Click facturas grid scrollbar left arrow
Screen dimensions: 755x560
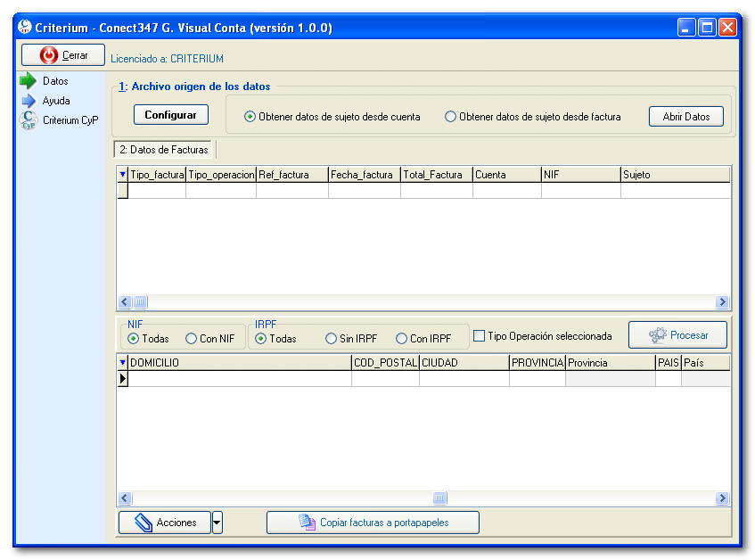(x=125, y=302)
